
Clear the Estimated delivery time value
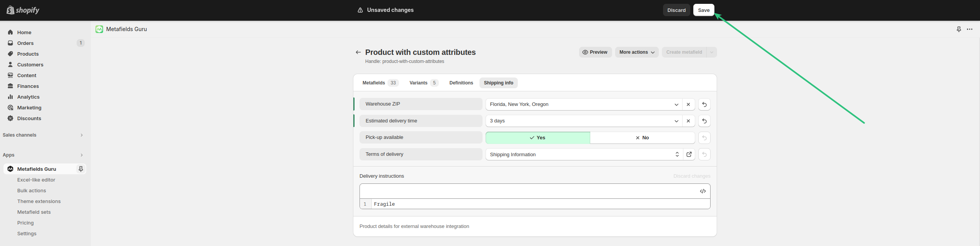688,121
